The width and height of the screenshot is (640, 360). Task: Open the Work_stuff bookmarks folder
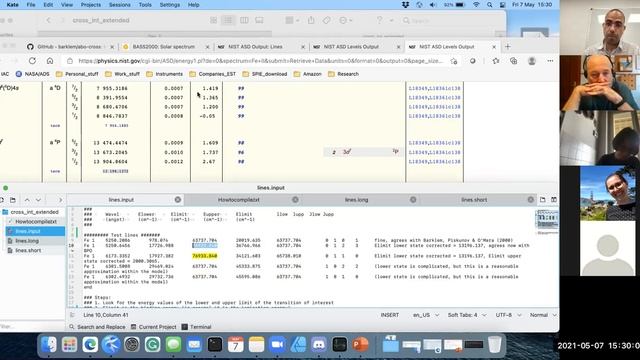click(x=122, y=74)
